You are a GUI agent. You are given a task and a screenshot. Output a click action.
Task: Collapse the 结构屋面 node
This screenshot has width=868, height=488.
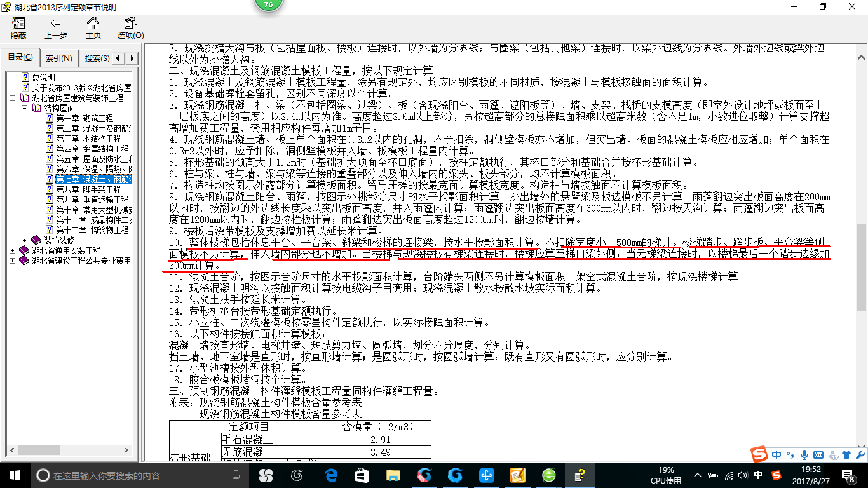24,108
